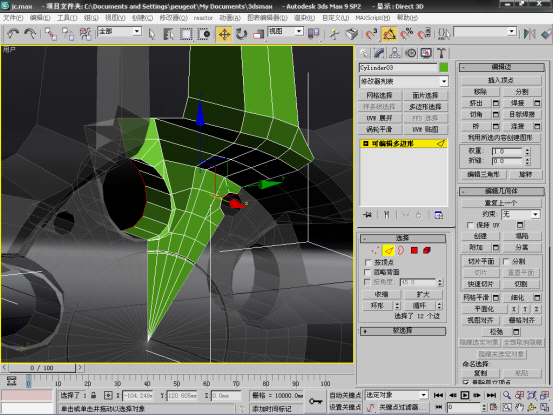Open the 修改器列表 dropdown

pyautogui.click(x=403, y=81)
